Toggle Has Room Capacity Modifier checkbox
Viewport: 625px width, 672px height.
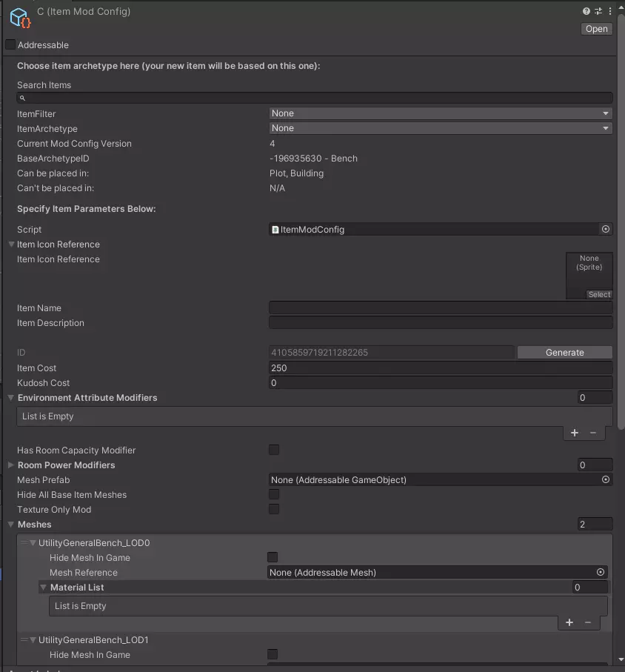(x=274, y=450)
